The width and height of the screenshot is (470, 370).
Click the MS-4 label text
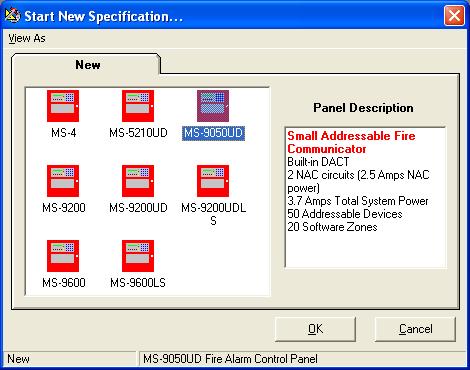tap(64, 133)
